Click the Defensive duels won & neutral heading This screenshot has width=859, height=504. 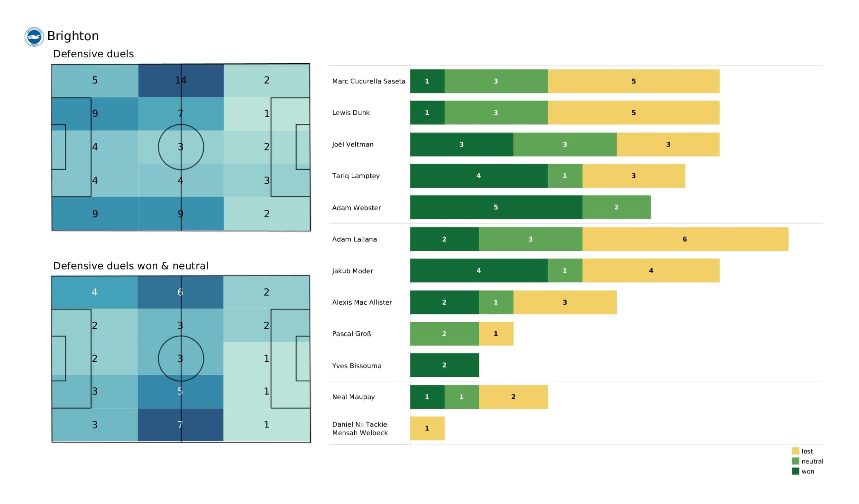tap(131, 266)
